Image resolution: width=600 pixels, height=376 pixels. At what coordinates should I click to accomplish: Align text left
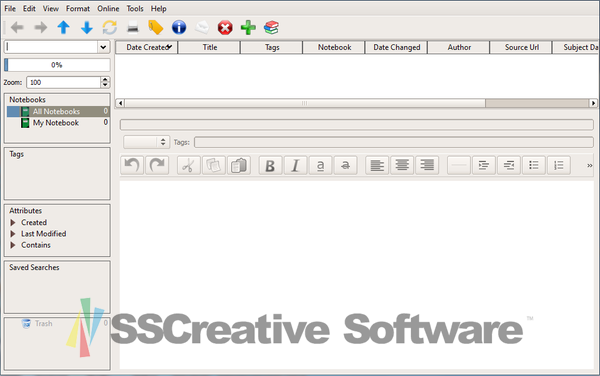click(x=377, y=165)
